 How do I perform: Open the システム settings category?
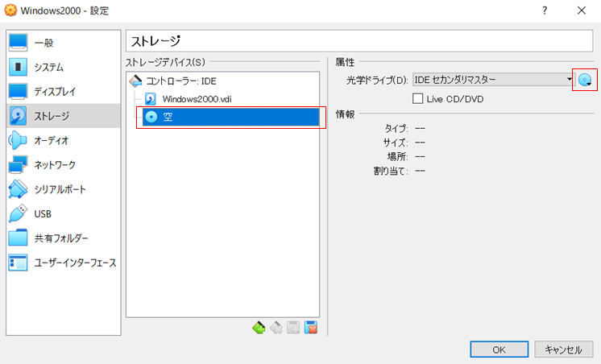pos(64,67)
